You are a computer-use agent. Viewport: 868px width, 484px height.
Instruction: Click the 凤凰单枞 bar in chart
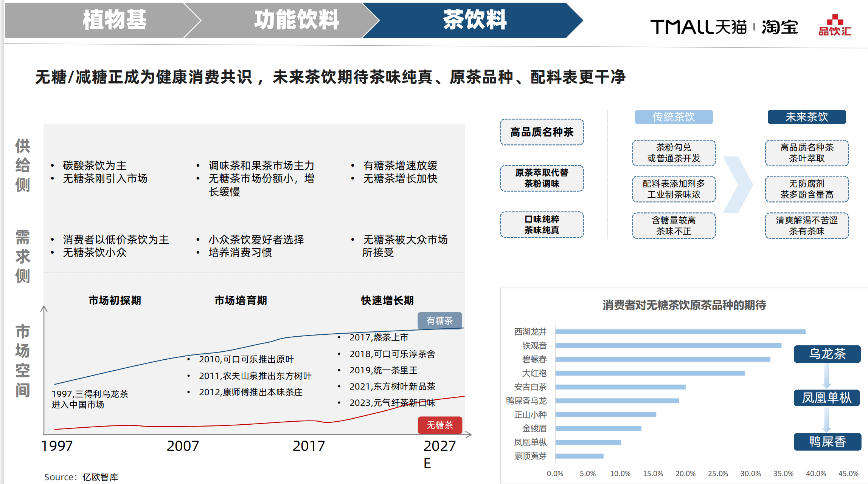click(x=588, y=442)
